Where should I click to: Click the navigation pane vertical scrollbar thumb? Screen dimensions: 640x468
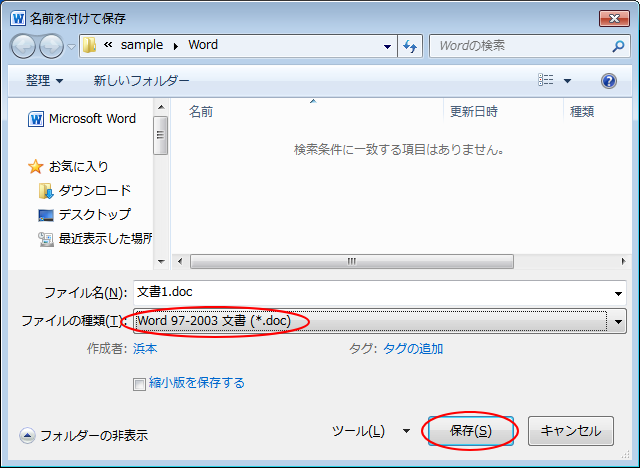click(x=160, y=135)
